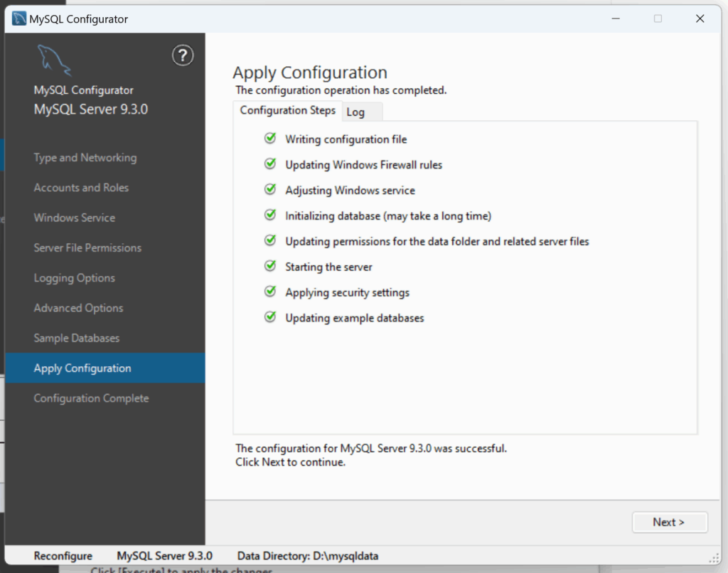Click green check beside Initializing database
Viewport: 728px width, 573px height.
coord(270,215)
